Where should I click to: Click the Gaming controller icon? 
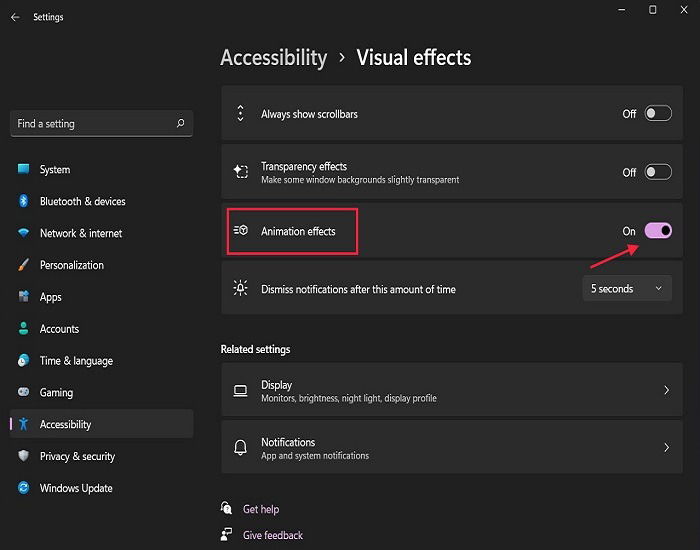(24, 392)
